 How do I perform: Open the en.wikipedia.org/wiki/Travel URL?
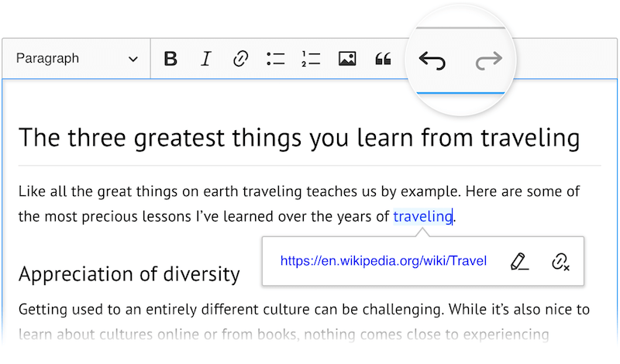tap(383, 261)
